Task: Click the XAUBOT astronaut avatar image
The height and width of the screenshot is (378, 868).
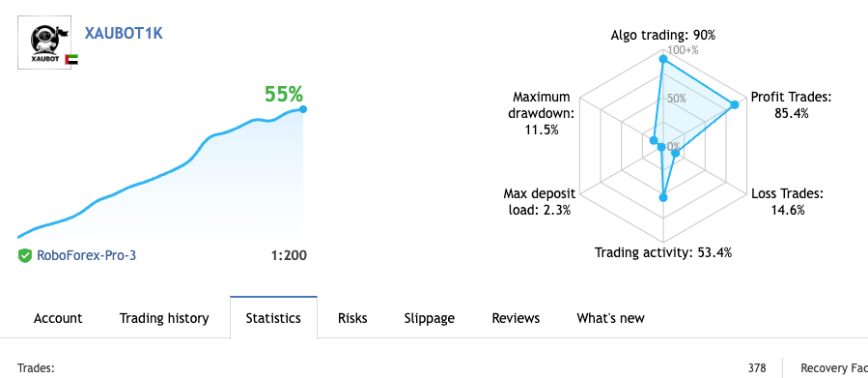Action: (x=44, y=43)
